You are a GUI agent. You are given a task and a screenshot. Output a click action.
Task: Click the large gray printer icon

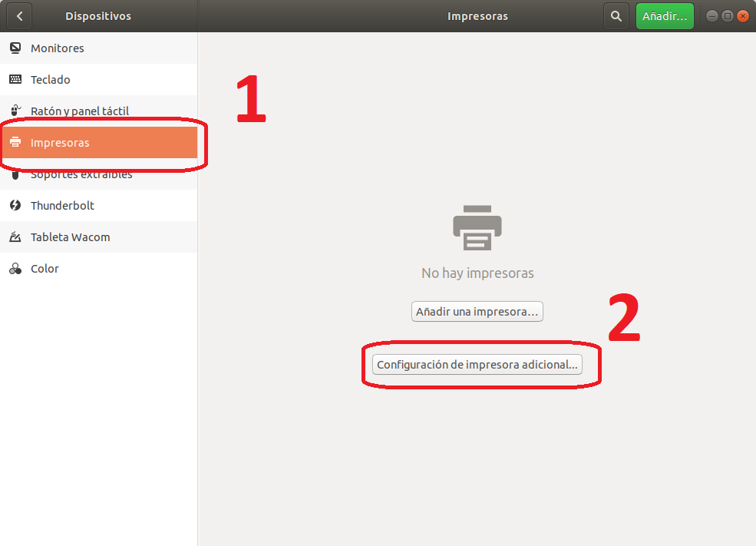pyautogui.click(x=477, y=227)
